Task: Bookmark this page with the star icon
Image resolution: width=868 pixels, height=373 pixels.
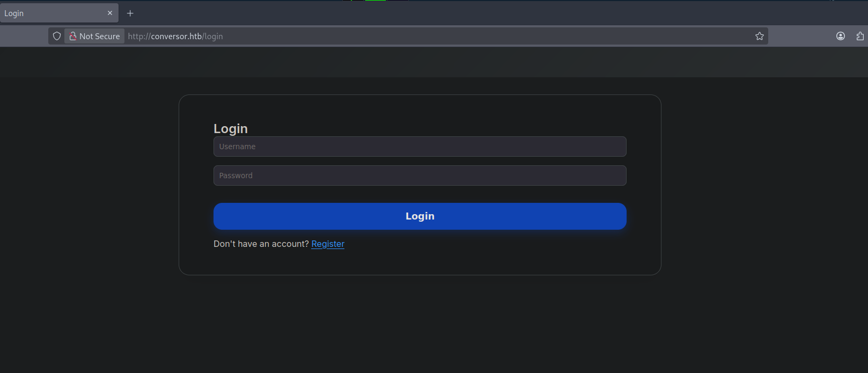Action: pos(759,36)
